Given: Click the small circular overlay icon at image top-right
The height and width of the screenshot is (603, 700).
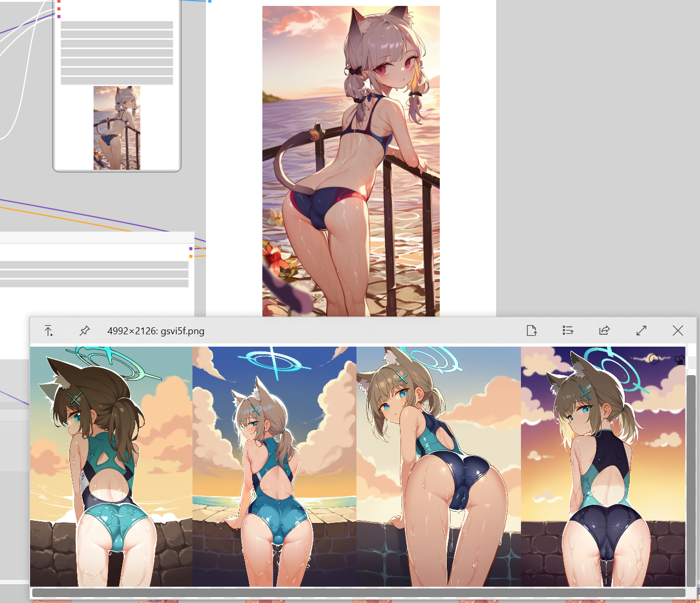Looking at the screenshot, I should pos(654,359).
